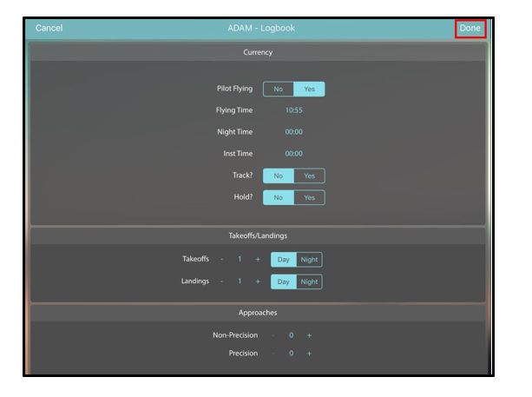Image resolution: width=532 pixels, height=397 pixels.
Task: Select Day for Takeoffs
Action: pyautogui.click(x=283, y=259)
